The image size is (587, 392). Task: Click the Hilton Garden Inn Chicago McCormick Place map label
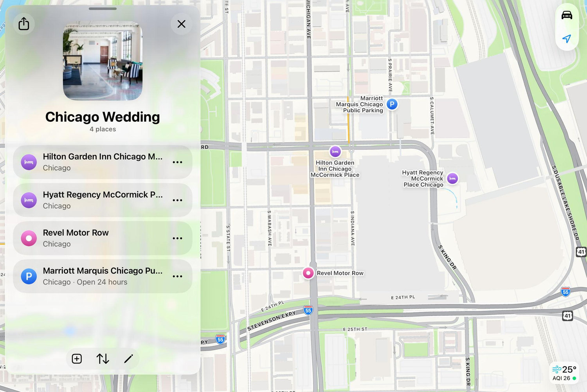[x=335, y=169]
